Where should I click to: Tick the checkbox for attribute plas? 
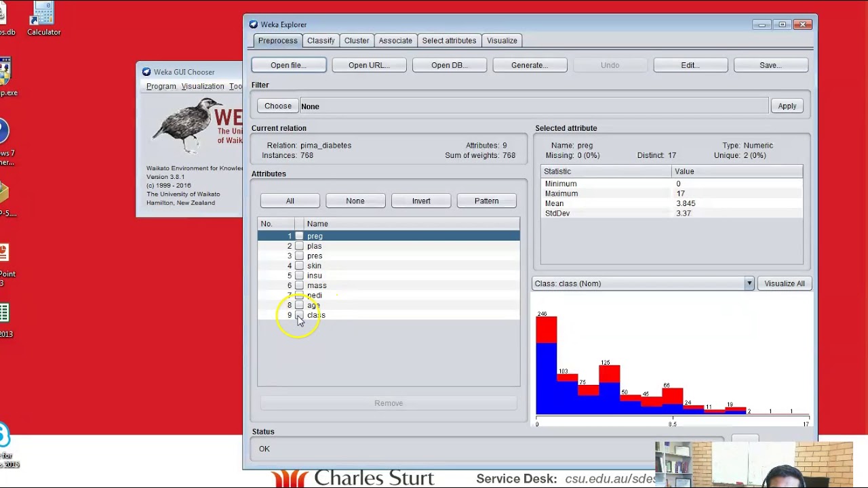(x=299, y=246)
